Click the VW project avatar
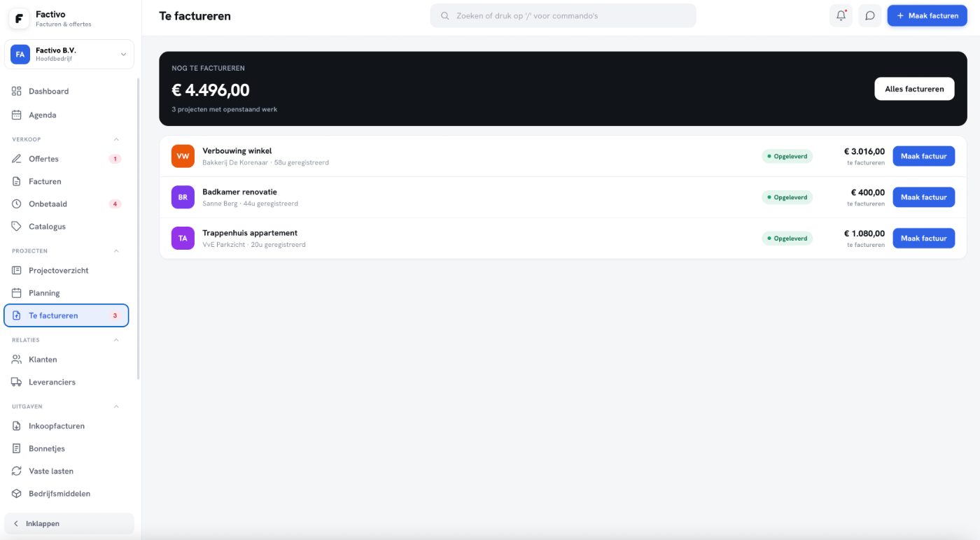 coord(183,156)
